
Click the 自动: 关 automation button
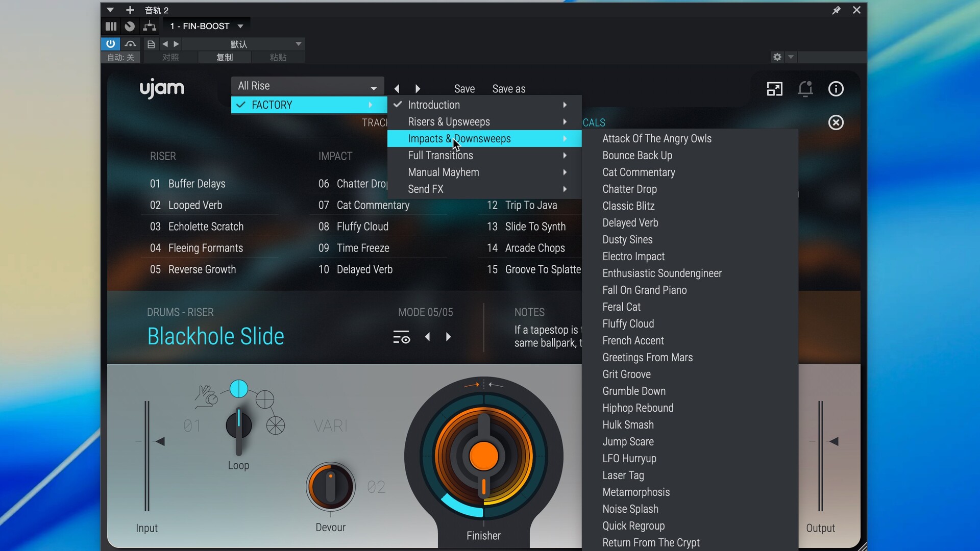click(x=120, y=57)
